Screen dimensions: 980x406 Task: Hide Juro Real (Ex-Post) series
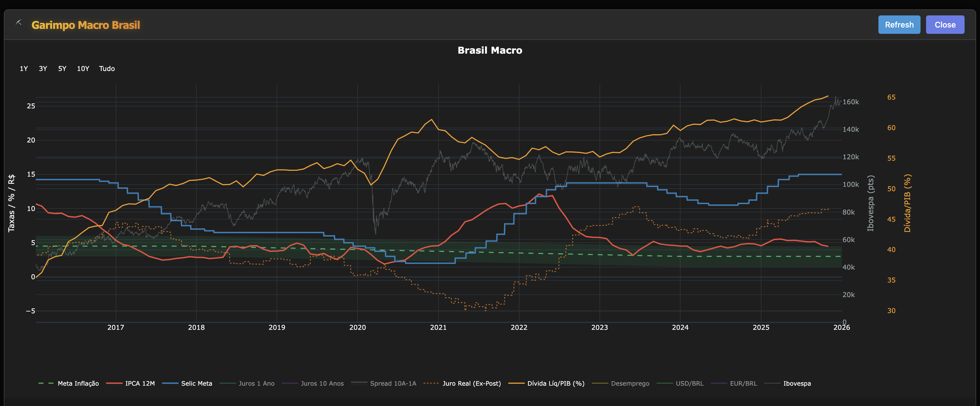[471, 383]
